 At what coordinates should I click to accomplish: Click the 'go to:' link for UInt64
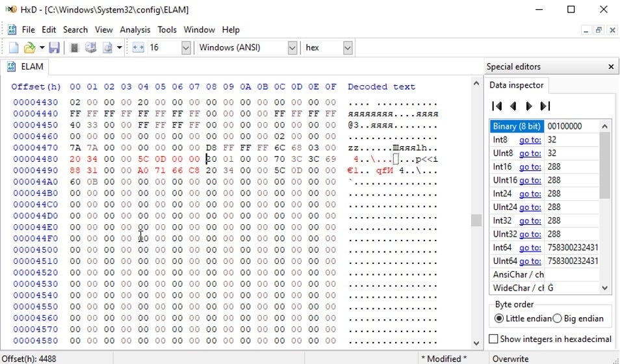tap(530, 261)
